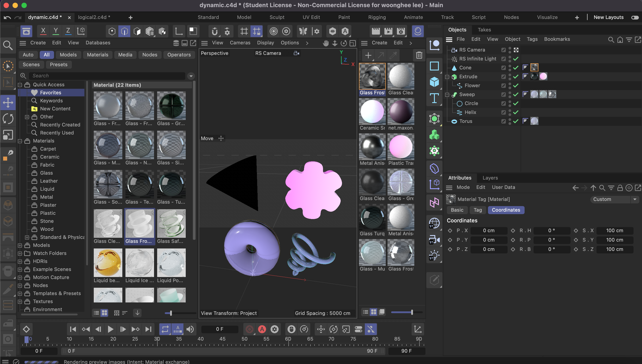Image resolution: width=642 pixels, height=364 pixels.
Task: Open search in Objects manager
Action: (611, 39)
